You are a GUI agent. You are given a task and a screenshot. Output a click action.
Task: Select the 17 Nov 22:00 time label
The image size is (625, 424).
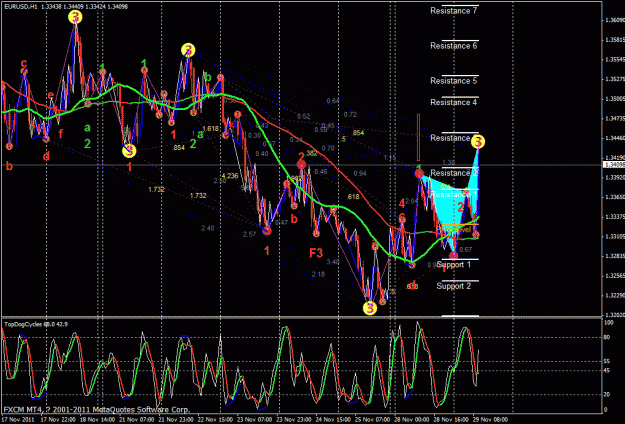57,420
